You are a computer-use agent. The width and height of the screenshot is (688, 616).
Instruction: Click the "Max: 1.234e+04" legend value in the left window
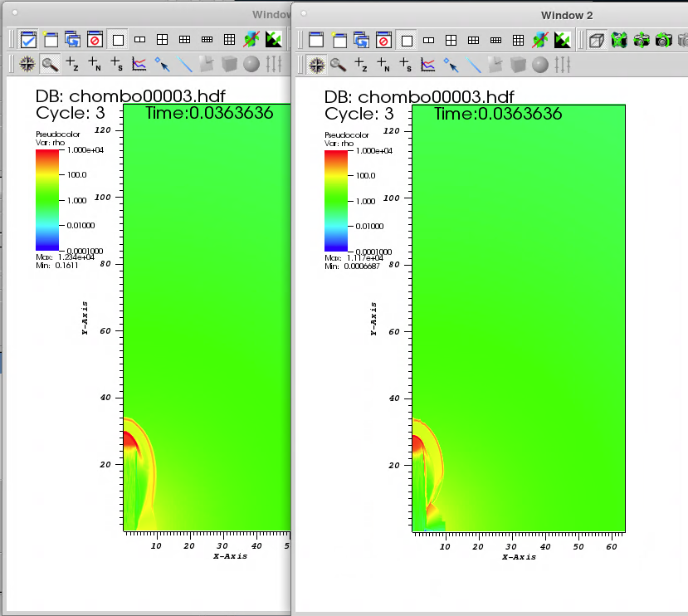pos(65,257)
